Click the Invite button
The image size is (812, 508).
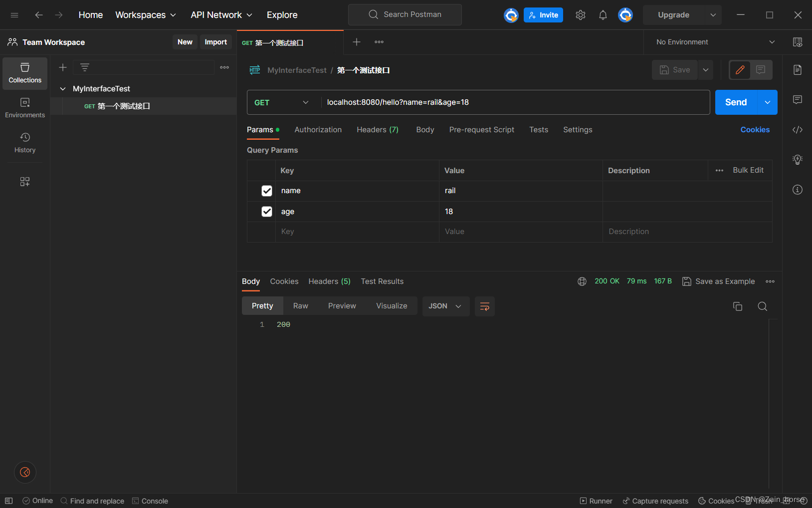[x=543, y=15]
